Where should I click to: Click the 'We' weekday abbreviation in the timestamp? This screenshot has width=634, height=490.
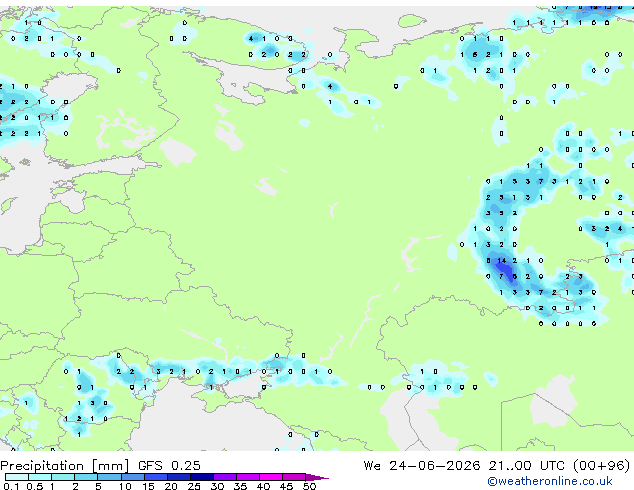[x=372, y=466]
